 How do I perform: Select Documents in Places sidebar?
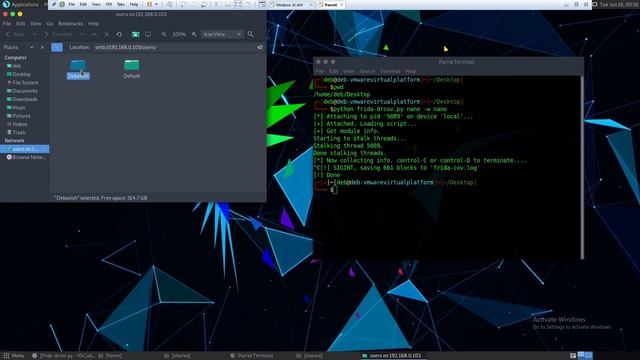click(22, 91)
